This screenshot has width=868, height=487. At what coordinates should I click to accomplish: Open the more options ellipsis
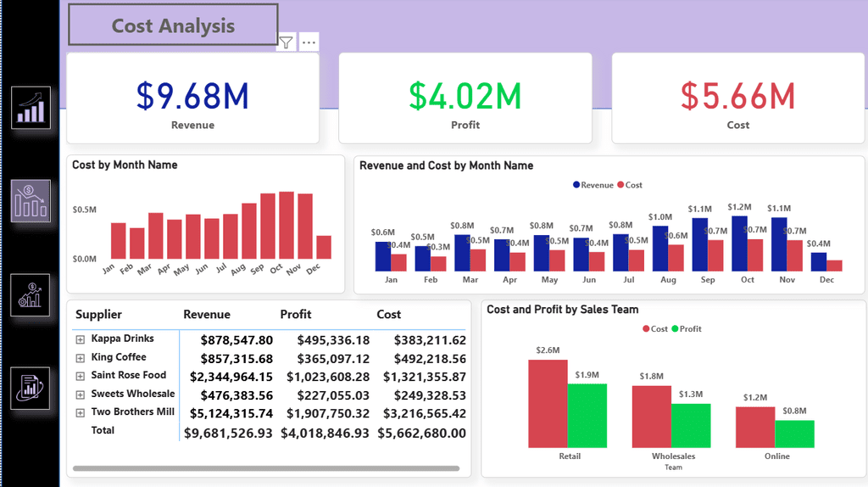(309, 42)
